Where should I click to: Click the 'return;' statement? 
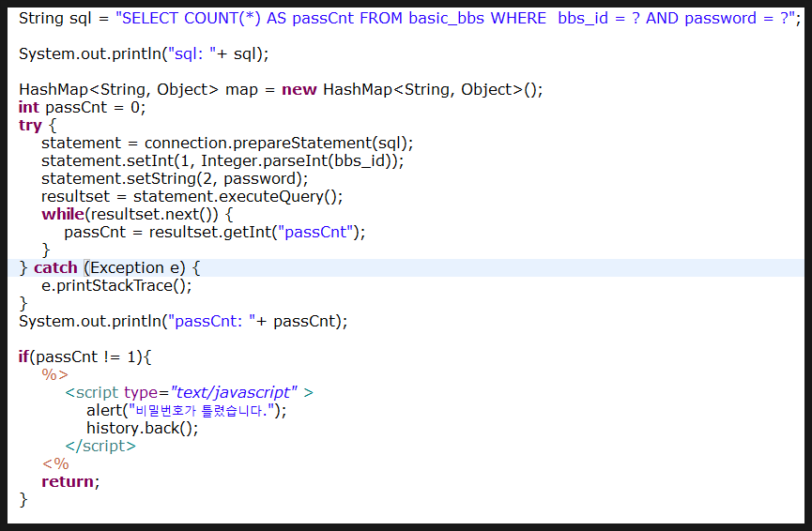click(x=70, y=482)
